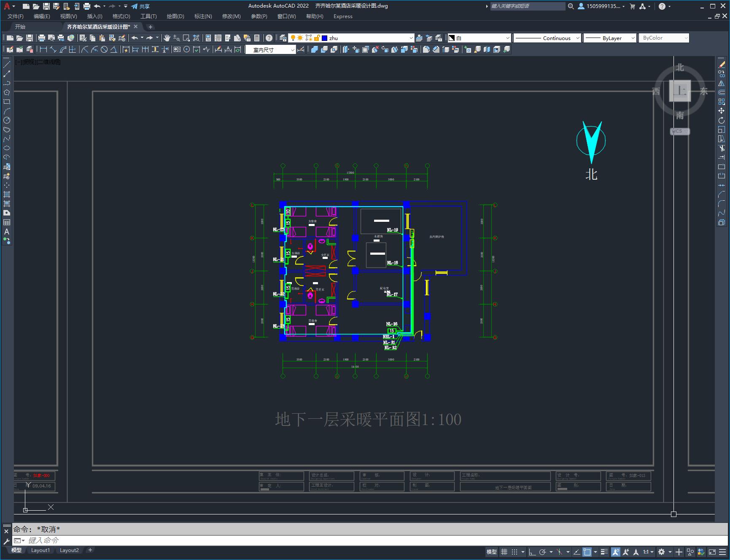Open the ByLayer lineweight dropdown

point(610,38)
